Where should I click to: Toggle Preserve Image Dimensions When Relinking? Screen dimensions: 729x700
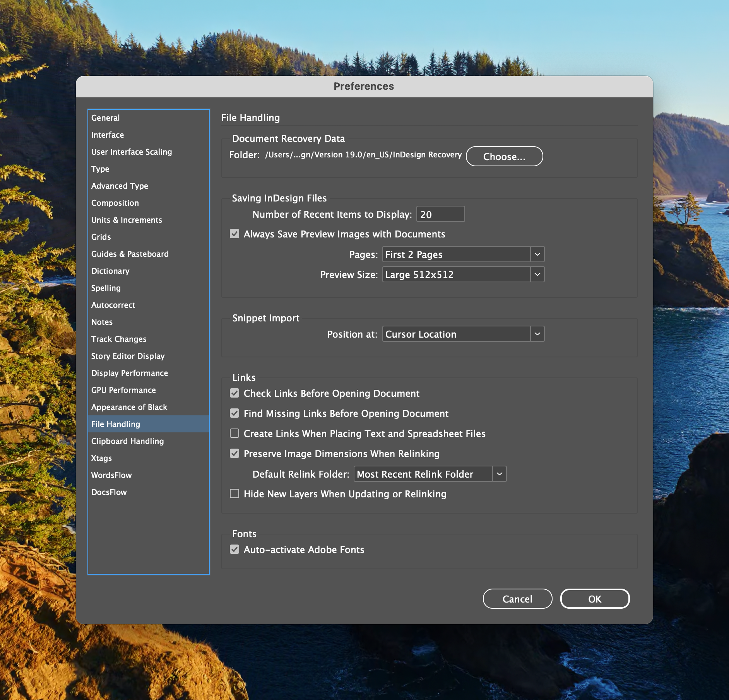tap(234, 454)
